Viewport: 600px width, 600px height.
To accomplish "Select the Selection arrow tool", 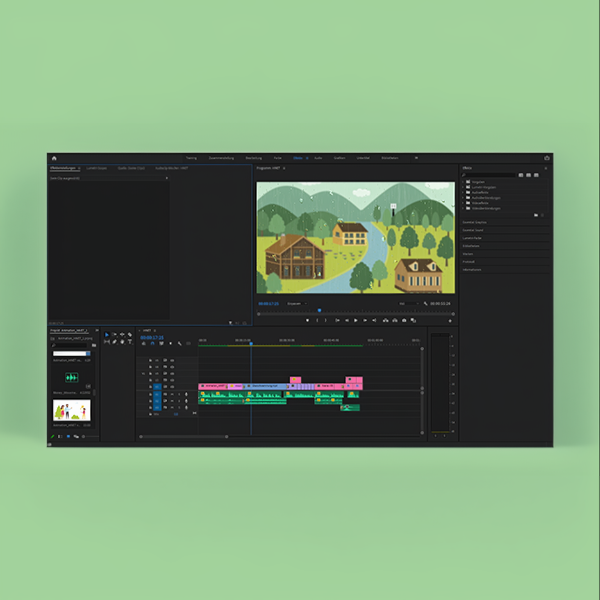I will (x=107, y=335).
